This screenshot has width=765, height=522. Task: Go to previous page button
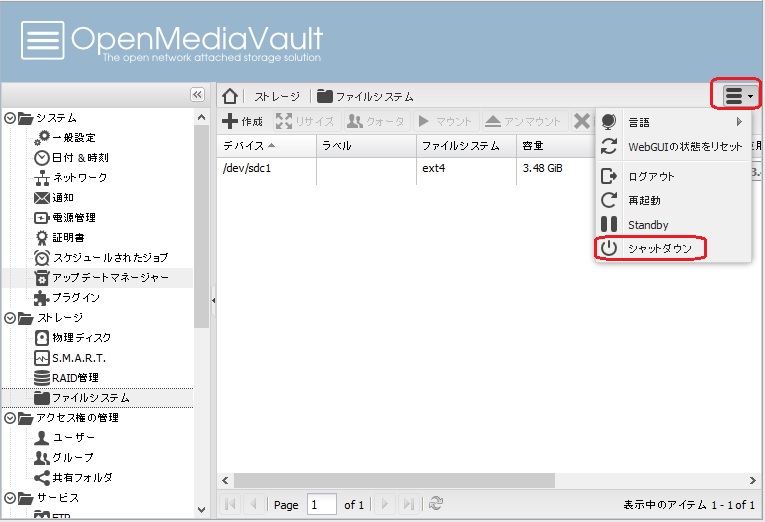[x=253, y=504]
